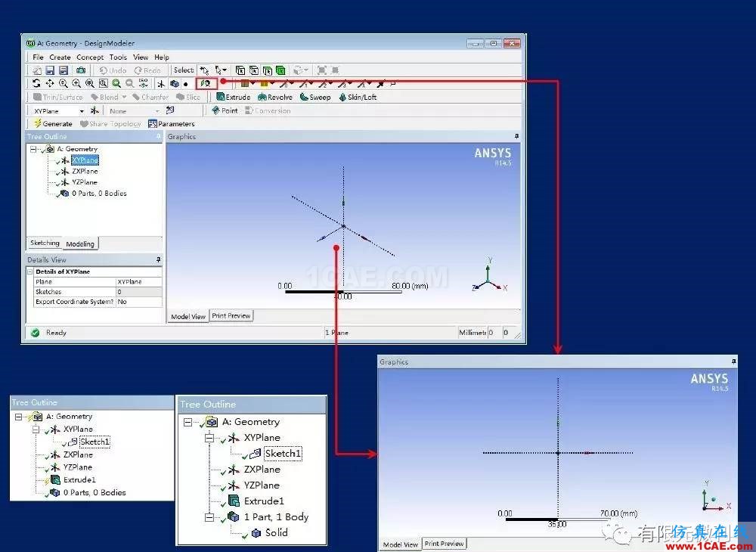The image size is (756, 552).
Task: Click the New Sketch icon
Action: coord(169,110)
